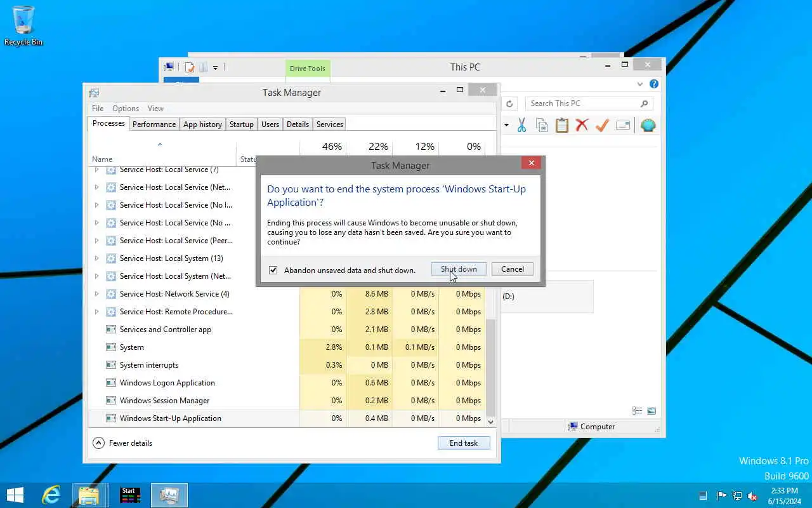Image resolution: width=812 pixels, height=508 pixels.
Task: Click the Task Manager title bar icon
Action: point(94,93)
